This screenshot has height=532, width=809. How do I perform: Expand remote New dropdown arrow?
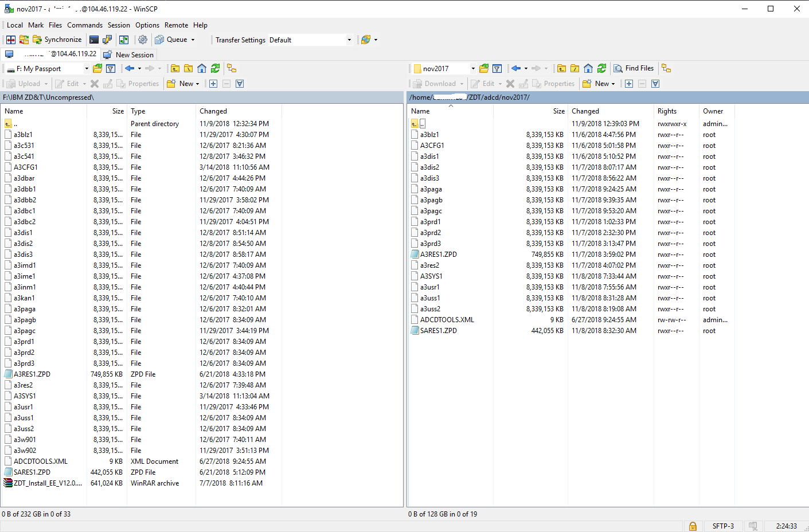613,84
